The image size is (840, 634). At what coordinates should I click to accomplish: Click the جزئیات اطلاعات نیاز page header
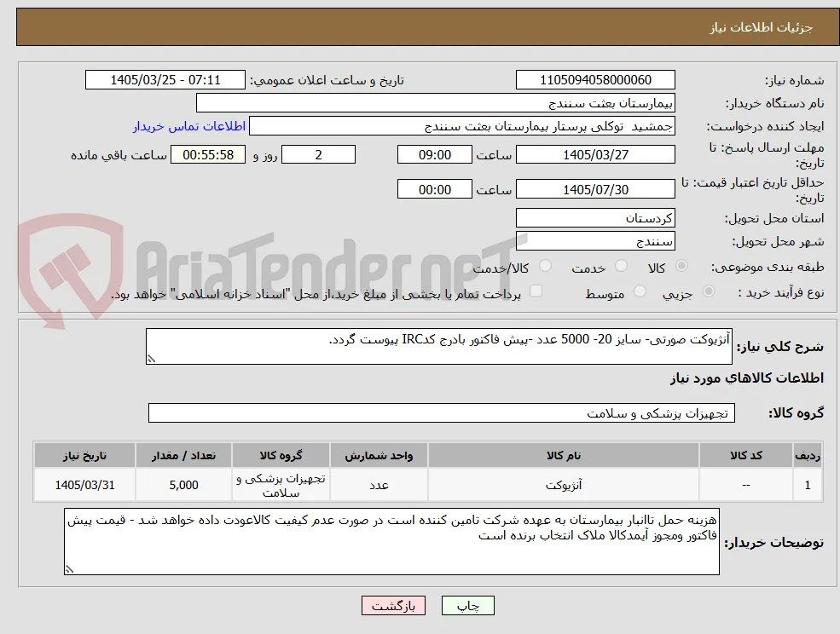point(762,27)
